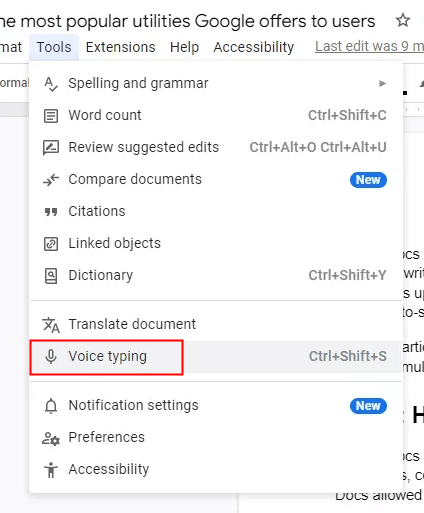Click the Spelling and grammar check icon
Viewport: 424px width, 513px height.
pos(51,84)
